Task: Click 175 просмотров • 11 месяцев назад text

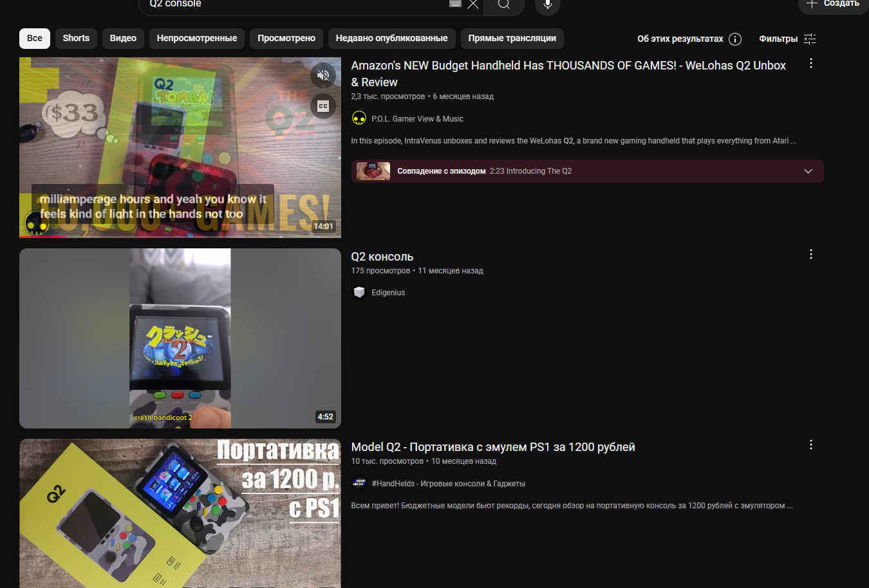Action: click(x=417, y=271)
